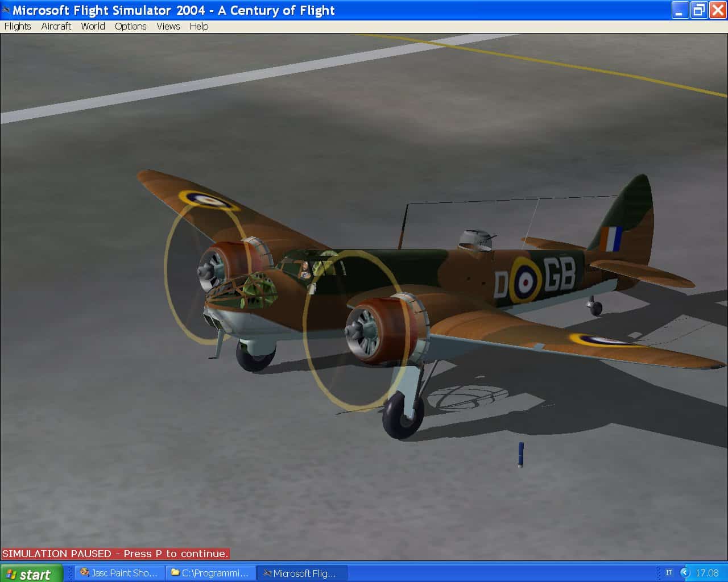Switch to Jasc Paint Shop taskbar button
Screen dimensions: 728x582
pyautogui.click(x=119, y=573)
